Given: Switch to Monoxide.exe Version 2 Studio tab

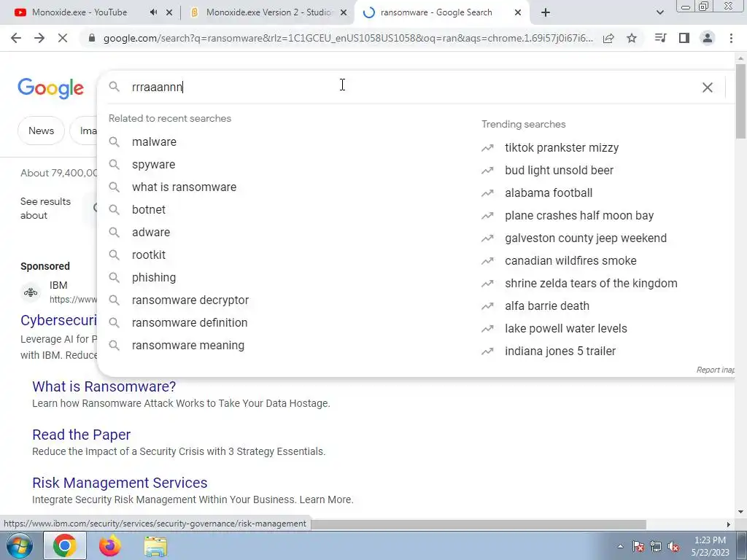Looking at the screenshot, I should pos(268,12).
